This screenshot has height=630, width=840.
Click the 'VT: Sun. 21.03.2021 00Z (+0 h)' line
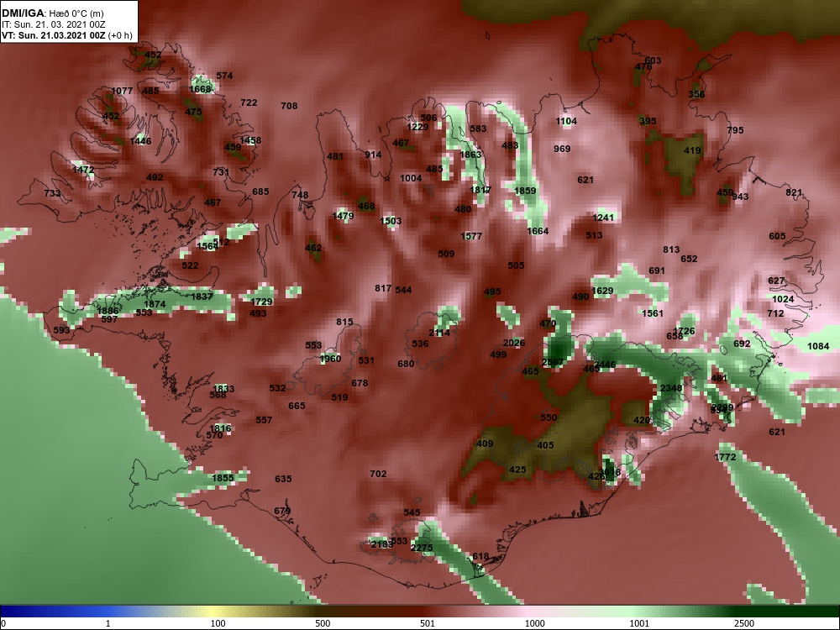click(67, 35)
